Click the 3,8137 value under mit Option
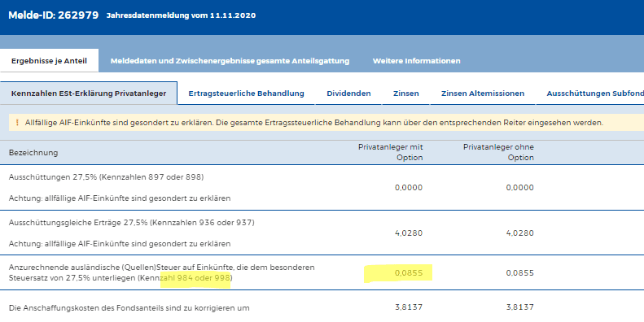 click(x=409, y=307)
